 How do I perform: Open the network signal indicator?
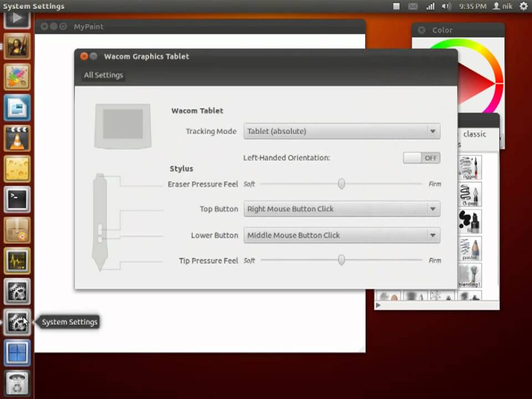430,6
